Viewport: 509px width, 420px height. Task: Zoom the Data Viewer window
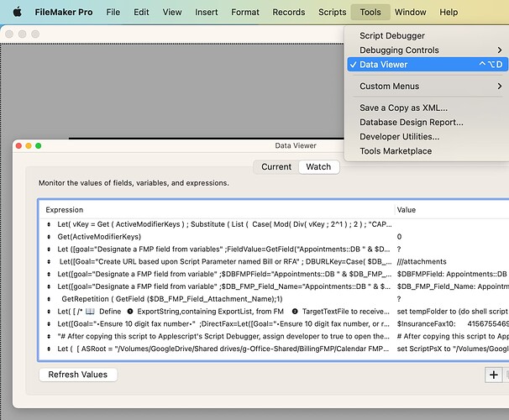[x=39, y=146]
